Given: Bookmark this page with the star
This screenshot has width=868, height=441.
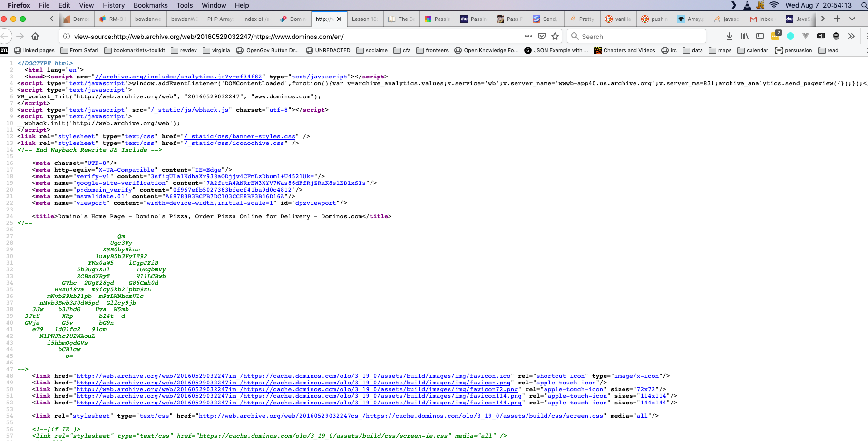Looking at the screenshot, I should coord(555,36).
